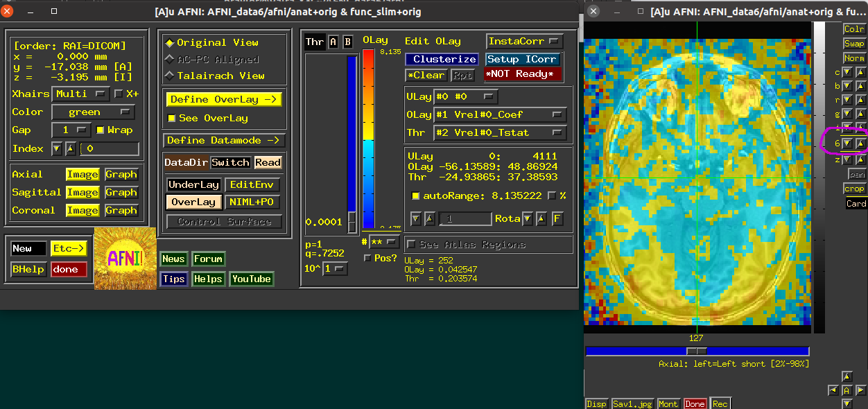Lower overlay opacity below 6 in the viewer

847,143
